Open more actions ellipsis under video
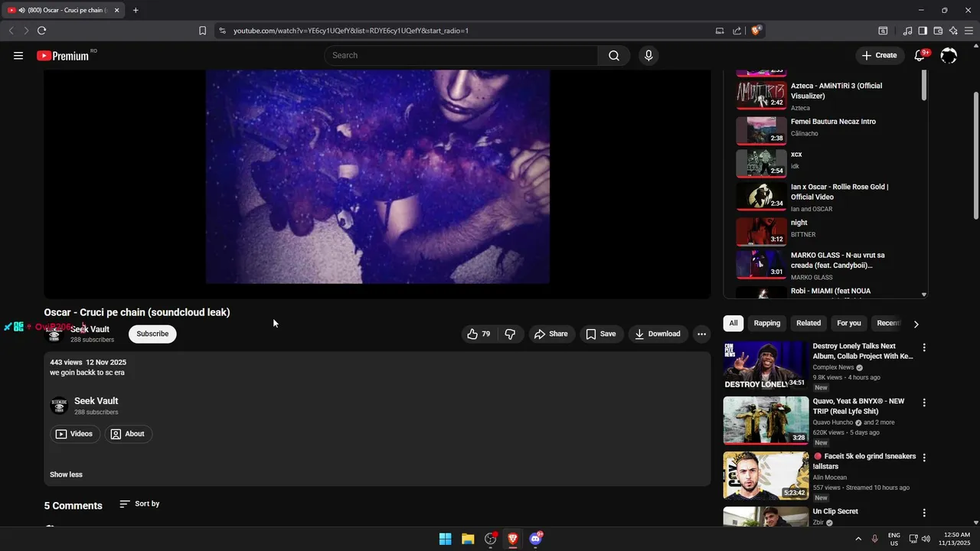This screenshot has width=980, height=551. point(701,334)
